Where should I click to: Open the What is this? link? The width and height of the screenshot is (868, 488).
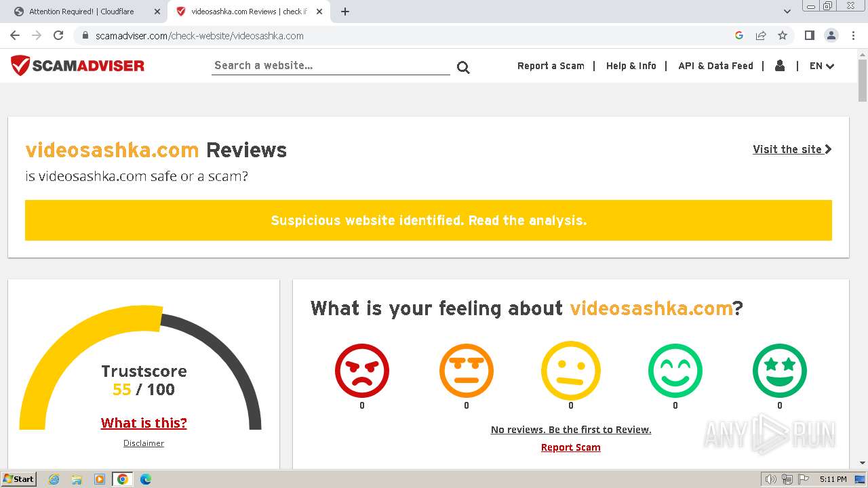pyautogui.click(x=144, y=423)
